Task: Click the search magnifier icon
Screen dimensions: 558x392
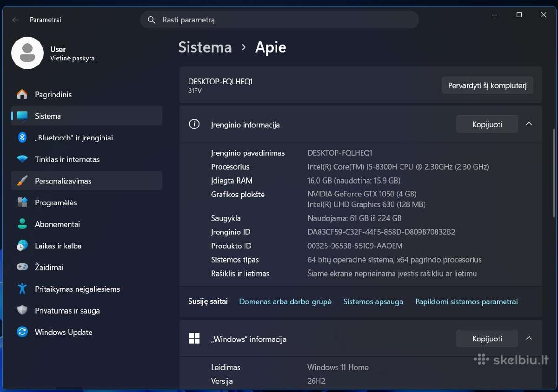Action: pos(151,20)
